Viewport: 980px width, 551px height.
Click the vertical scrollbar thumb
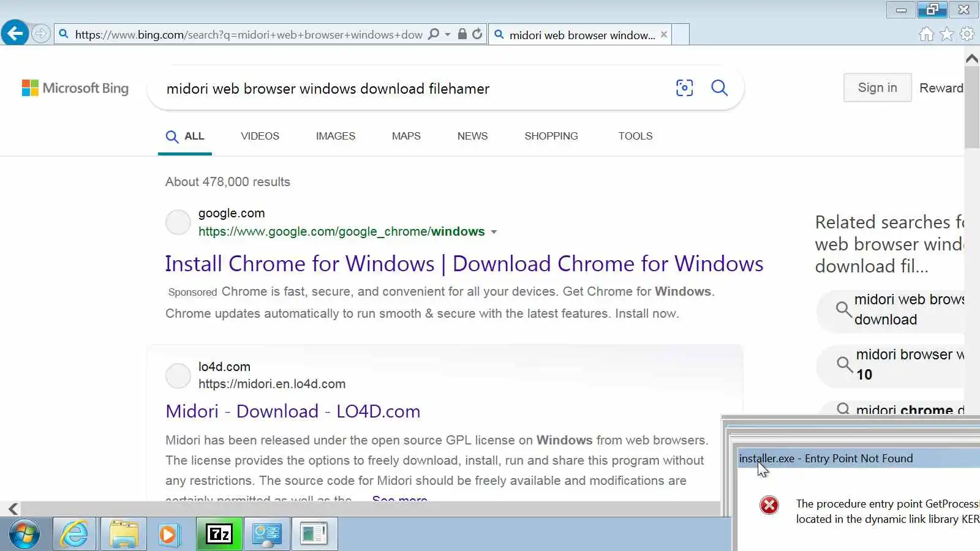click(x=972, y=107)
